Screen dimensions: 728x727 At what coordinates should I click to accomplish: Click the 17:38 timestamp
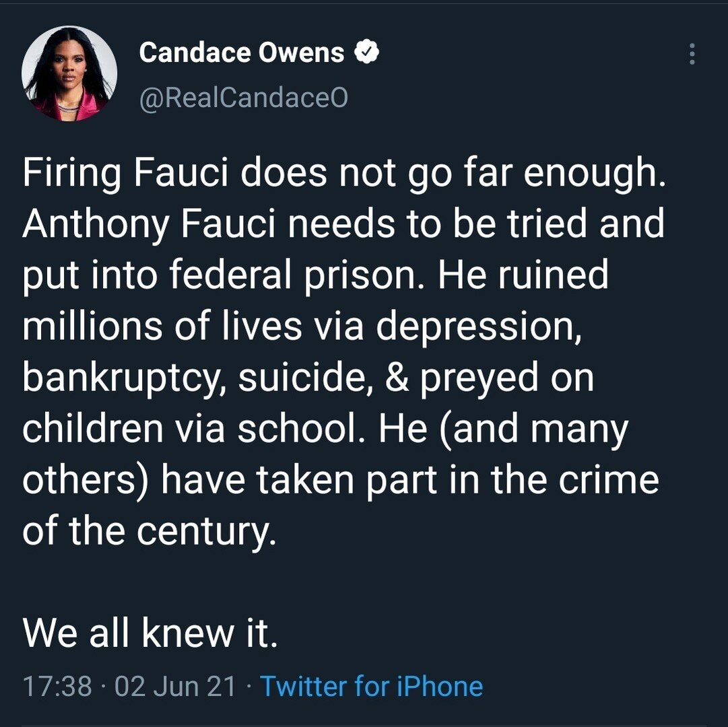(x=57, y=686)
